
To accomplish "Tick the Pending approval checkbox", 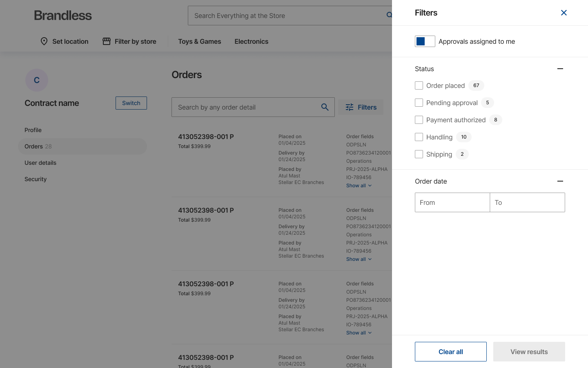I will point(419,103).
